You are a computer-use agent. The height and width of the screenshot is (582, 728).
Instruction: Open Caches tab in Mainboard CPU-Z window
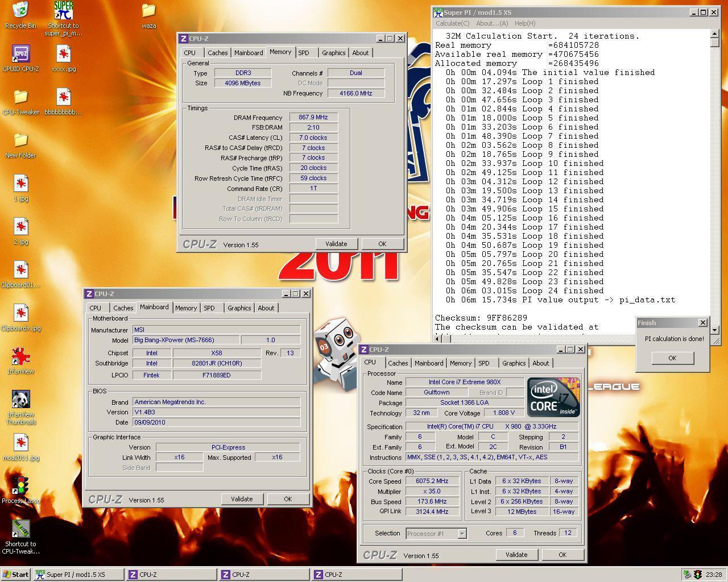point(123,308)
